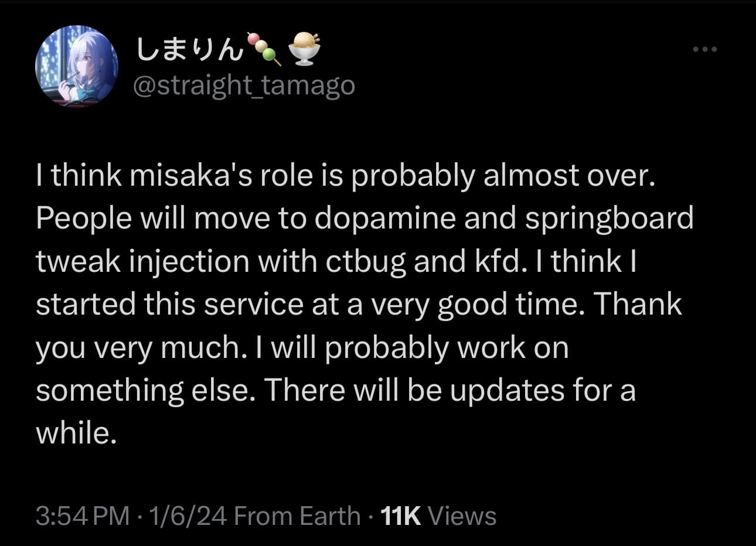Click the phrase "tweak injection" in the tweet
The width and height of the screenshot is (756, 546).
[x=142, y=261]
